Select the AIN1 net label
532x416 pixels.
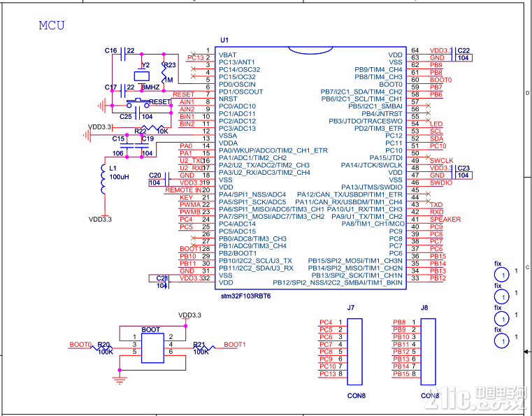tap(187, 102)
